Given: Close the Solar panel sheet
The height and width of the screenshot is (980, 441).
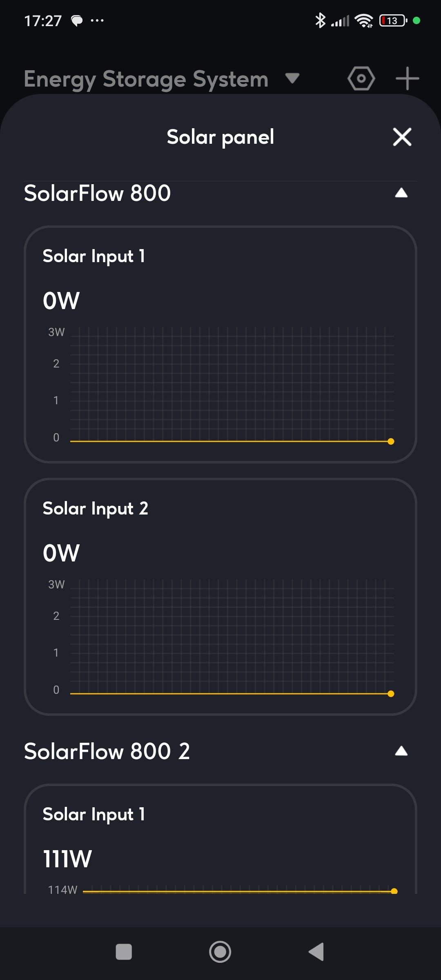Looking at the screenshot, I should click(402, 137).
